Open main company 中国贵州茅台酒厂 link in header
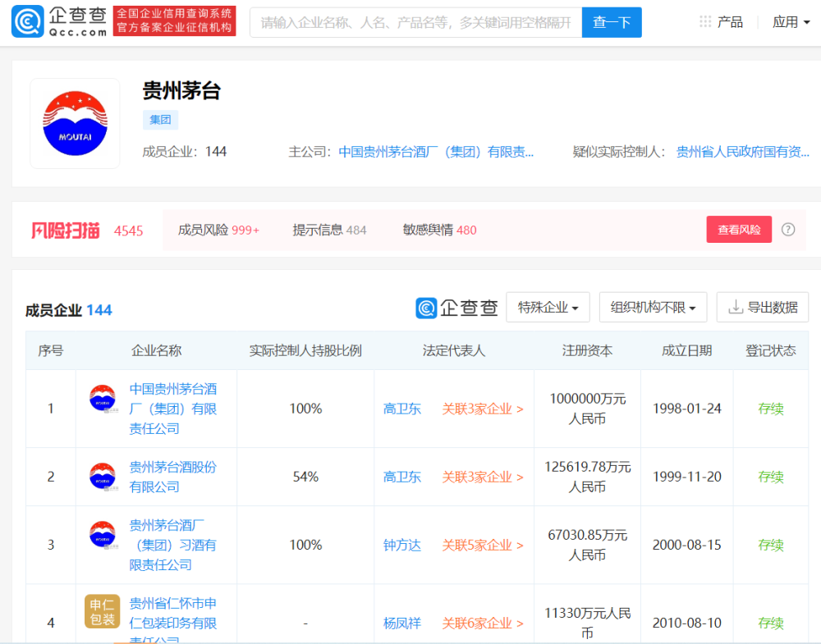Screen dimensions: 821x644 coord(436,152)
